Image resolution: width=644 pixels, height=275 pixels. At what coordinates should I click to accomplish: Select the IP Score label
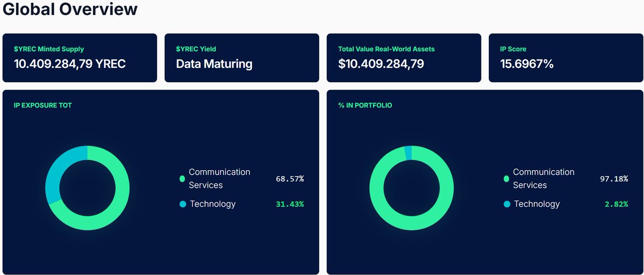tap(513, 49)
